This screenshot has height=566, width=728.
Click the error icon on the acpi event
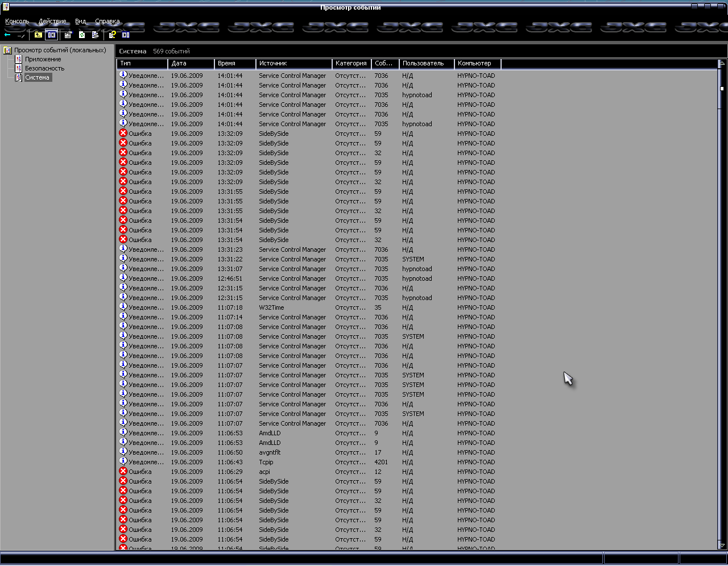pos(123,471)
